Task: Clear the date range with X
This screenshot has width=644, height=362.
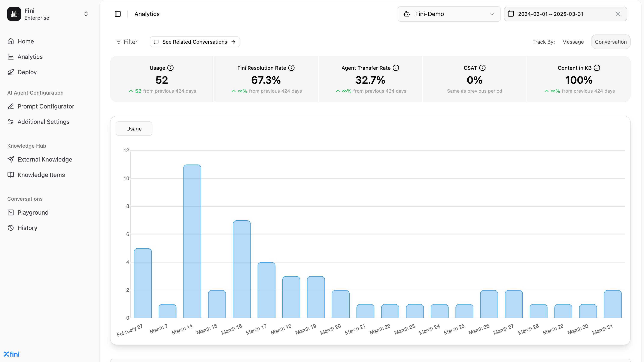Action: point(618,14)
